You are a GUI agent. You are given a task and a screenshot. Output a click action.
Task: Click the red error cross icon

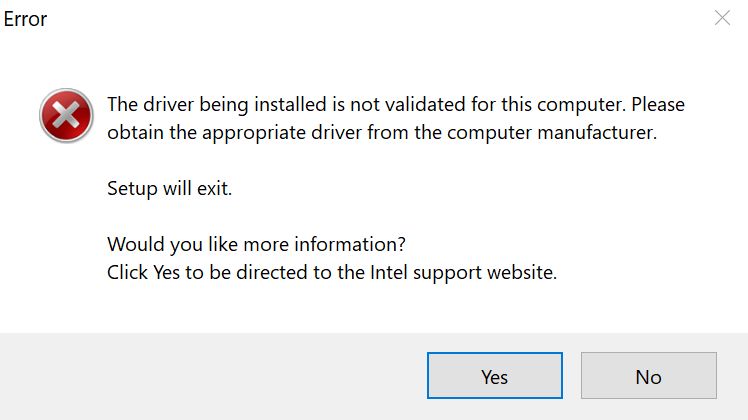coord(66,116)
